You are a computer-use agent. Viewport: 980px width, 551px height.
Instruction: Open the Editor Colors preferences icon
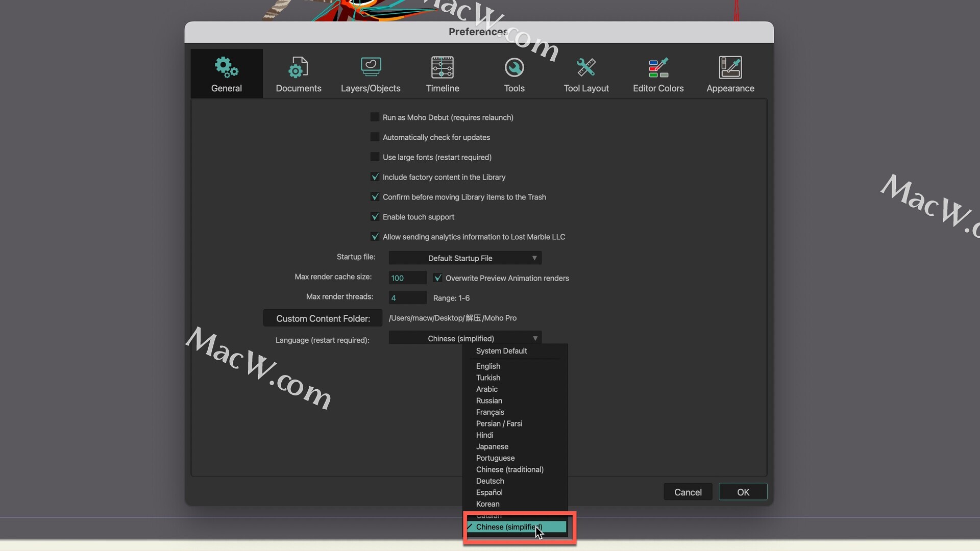point(658,67)
